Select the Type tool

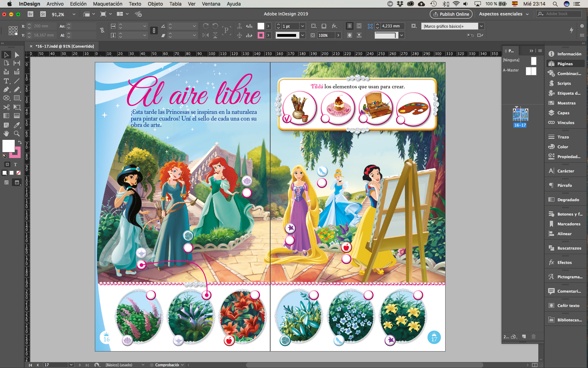point(6,81)
